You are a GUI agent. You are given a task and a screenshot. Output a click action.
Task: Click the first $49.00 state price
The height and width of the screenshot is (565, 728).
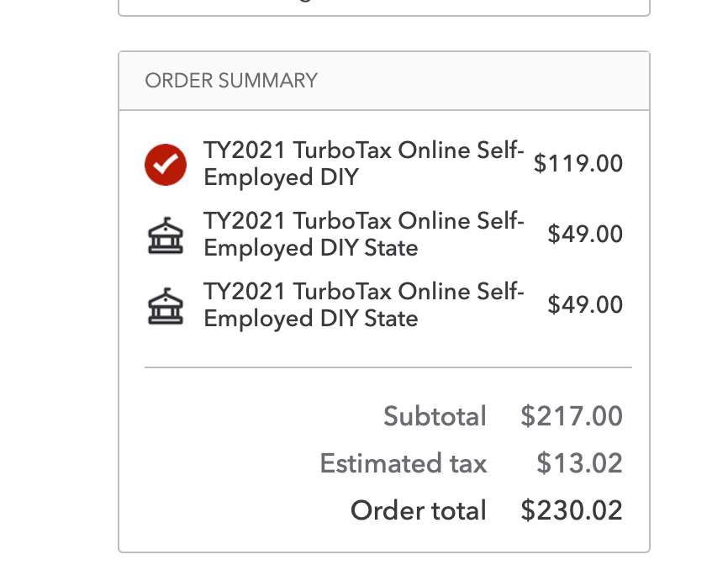[x=585, y=234]
